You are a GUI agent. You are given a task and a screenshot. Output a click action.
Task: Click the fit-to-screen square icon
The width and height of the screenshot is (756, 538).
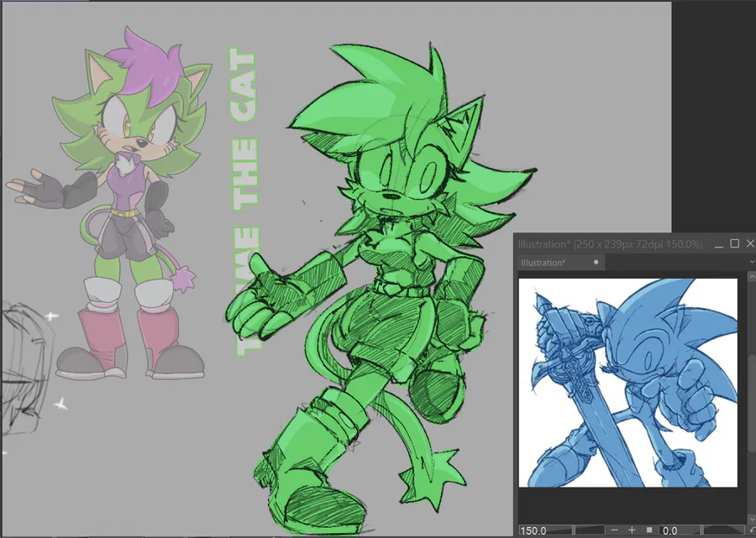[x=649, y=530]
